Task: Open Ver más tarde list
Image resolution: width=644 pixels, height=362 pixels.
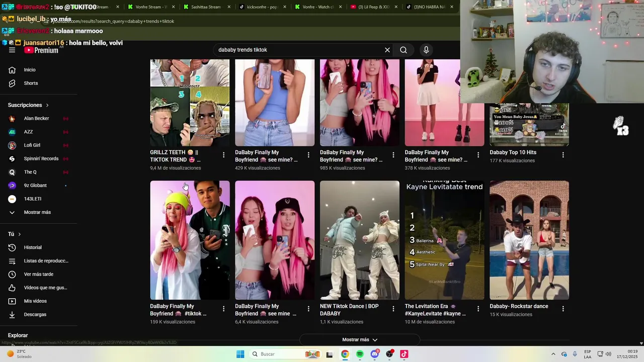Action: tap(38, 274)
